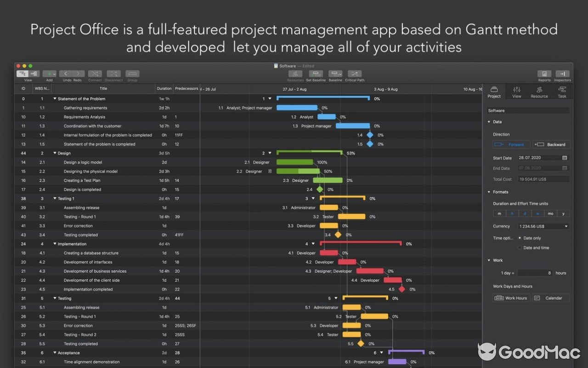Open the Baseline dropdown in the toolbar
588x368 pixels.
point(335,74)
